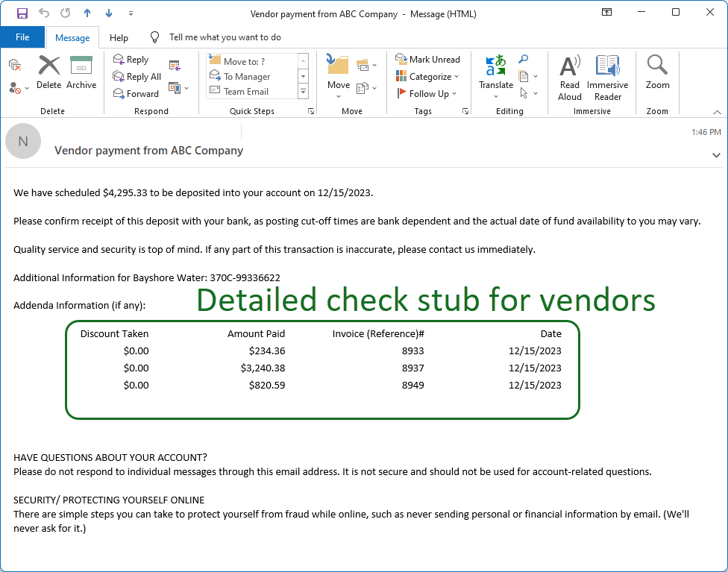The width and height of the screenshot is (728, 572).
Task: Start Read Aloud
Action: pyautogui.click(x=570, y=78)
